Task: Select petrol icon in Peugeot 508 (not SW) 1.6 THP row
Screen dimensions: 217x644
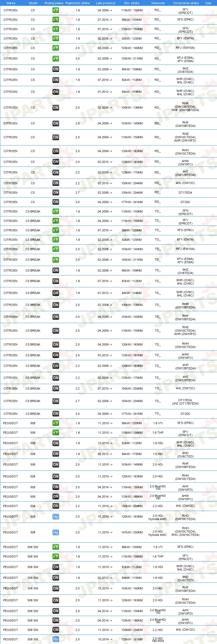Action: click(x=56, y=433)
